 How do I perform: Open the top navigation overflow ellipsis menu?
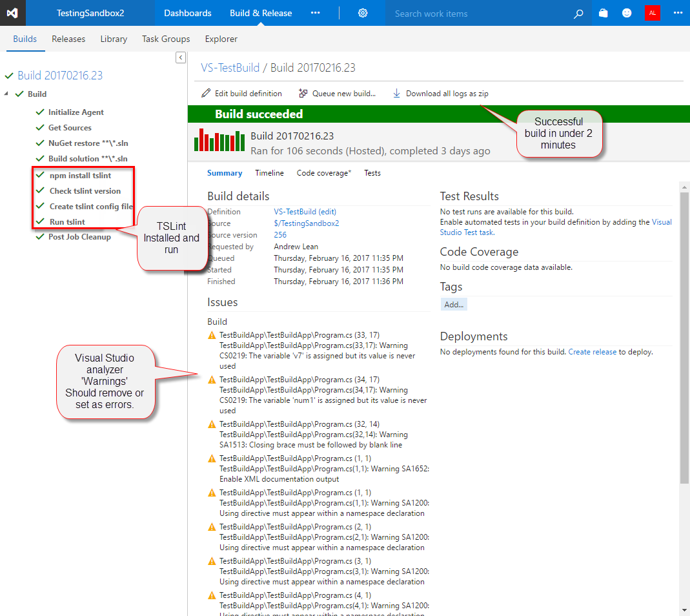pyautogui.click(x=315, y=13)
